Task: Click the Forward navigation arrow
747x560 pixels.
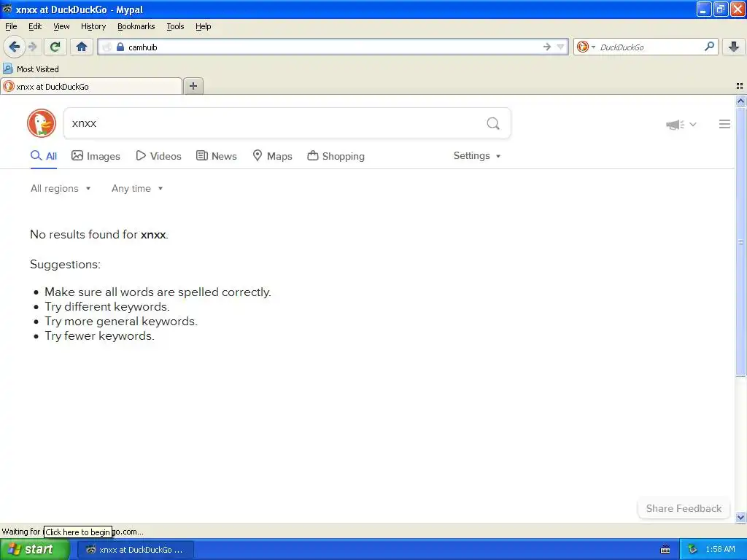Action: (x=32, y=47)
